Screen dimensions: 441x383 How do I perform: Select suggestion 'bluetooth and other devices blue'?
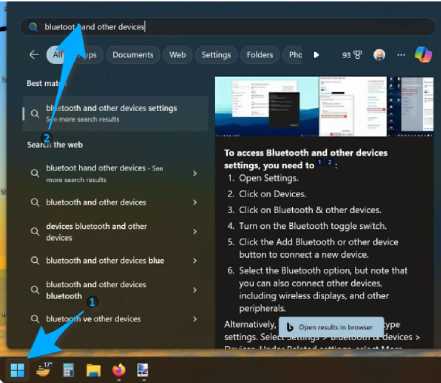115,260
